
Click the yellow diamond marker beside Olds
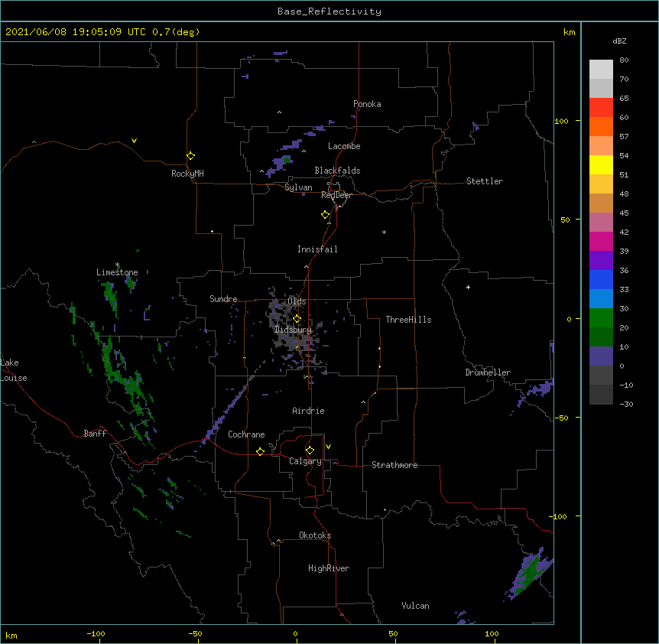pyautogui.click(x=297, y=319)
